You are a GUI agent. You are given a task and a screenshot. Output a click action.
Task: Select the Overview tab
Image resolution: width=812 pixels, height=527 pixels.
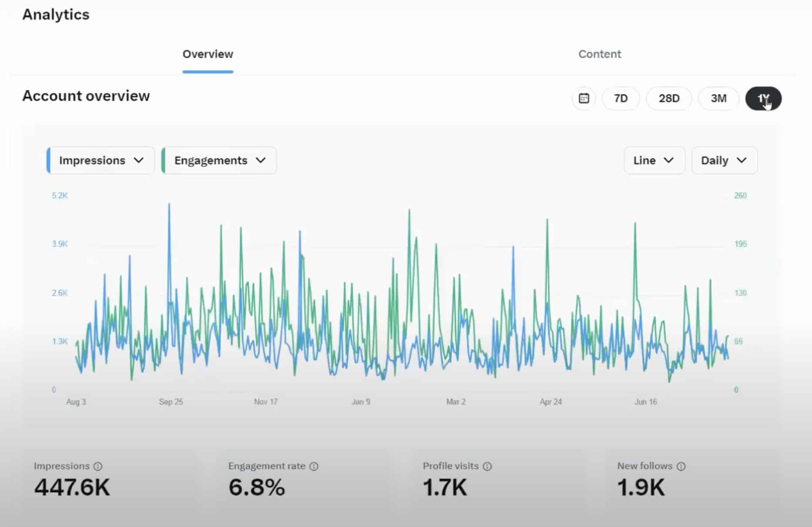point(208,54)
